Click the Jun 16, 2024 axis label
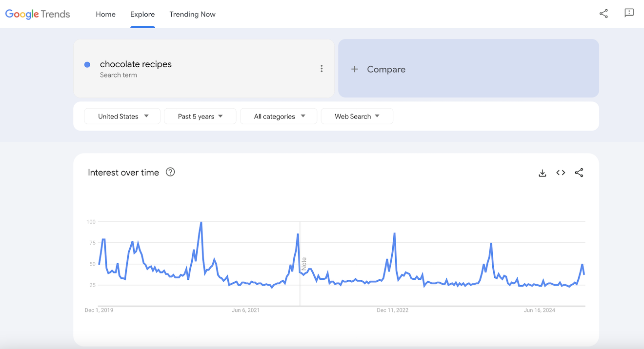 coord(540,310)
